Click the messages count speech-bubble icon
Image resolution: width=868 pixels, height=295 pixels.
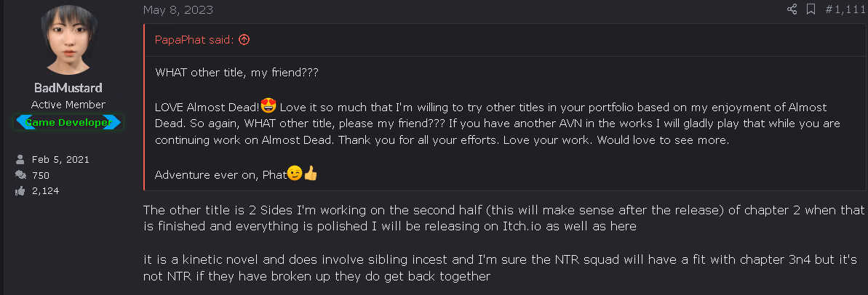coord(20,175)
